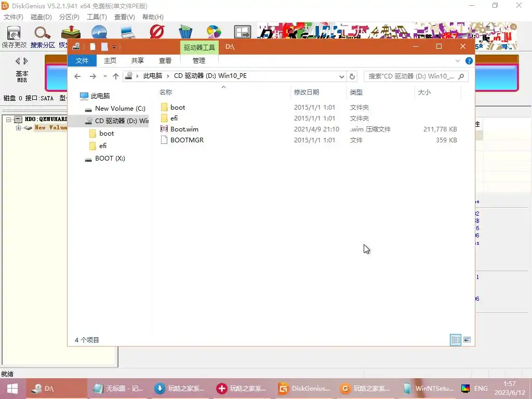Viewport: 532px width, 399px height.
Task: Sort by 修改日期 column header
Action: pos(307,92)
